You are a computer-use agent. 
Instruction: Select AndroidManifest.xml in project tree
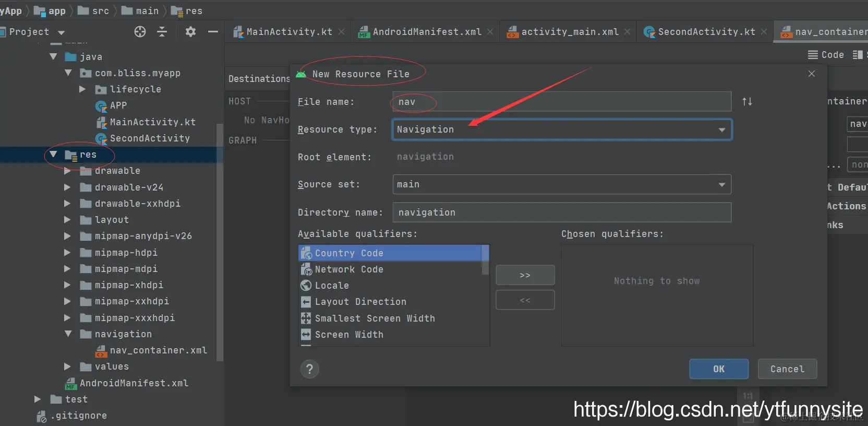[x=127, y=383]
